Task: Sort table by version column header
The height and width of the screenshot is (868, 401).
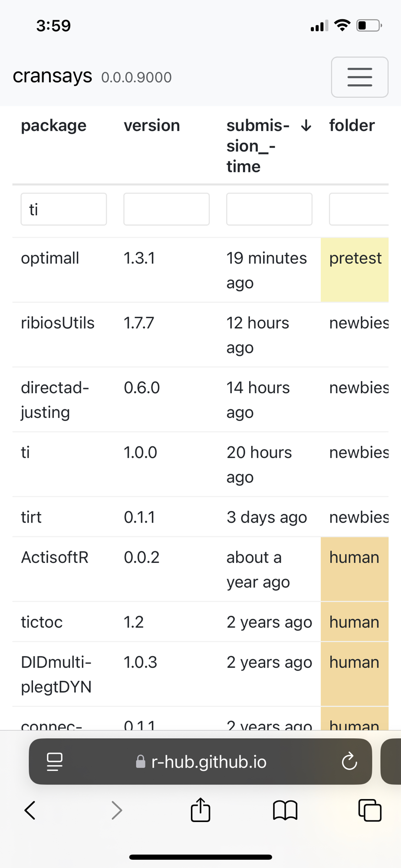Action: tap(151, 126)
